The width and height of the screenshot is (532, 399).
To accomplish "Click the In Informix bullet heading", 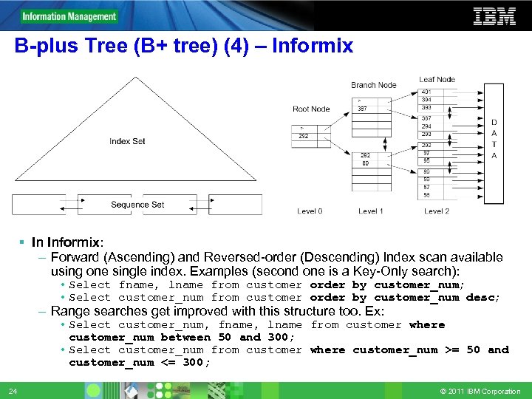I will tap(67, 242).
